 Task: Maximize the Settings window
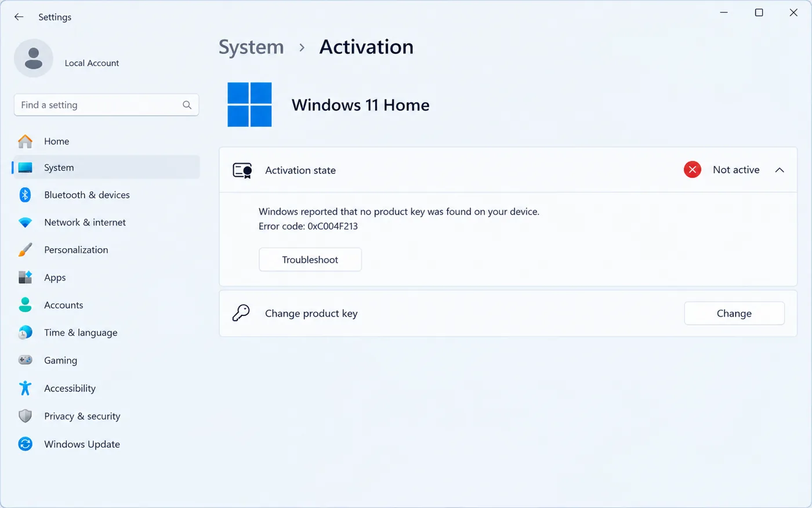pyautogui.click(x=759, y=12)
